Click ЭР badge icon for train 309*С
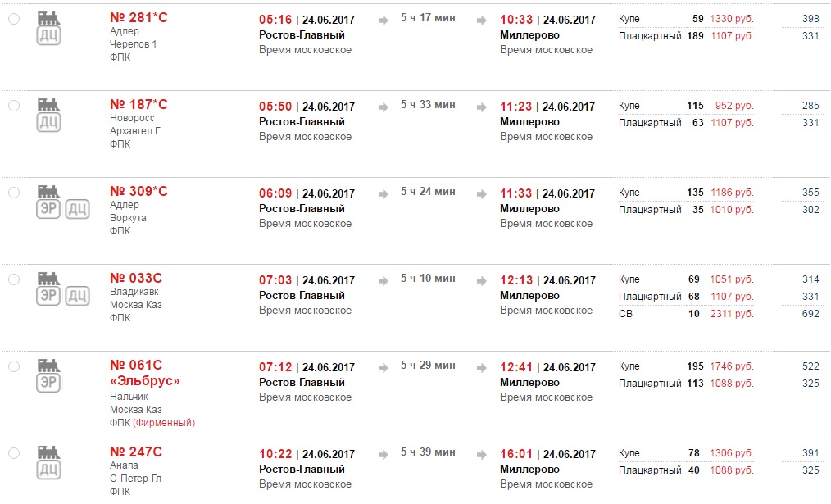 point(48,209)
